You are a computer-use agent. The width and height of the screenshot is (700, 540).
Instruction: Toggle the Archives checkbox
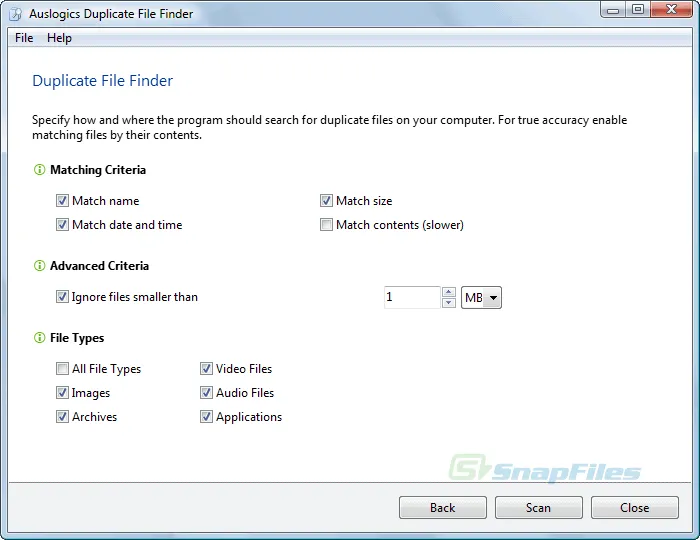coord(62,416)
